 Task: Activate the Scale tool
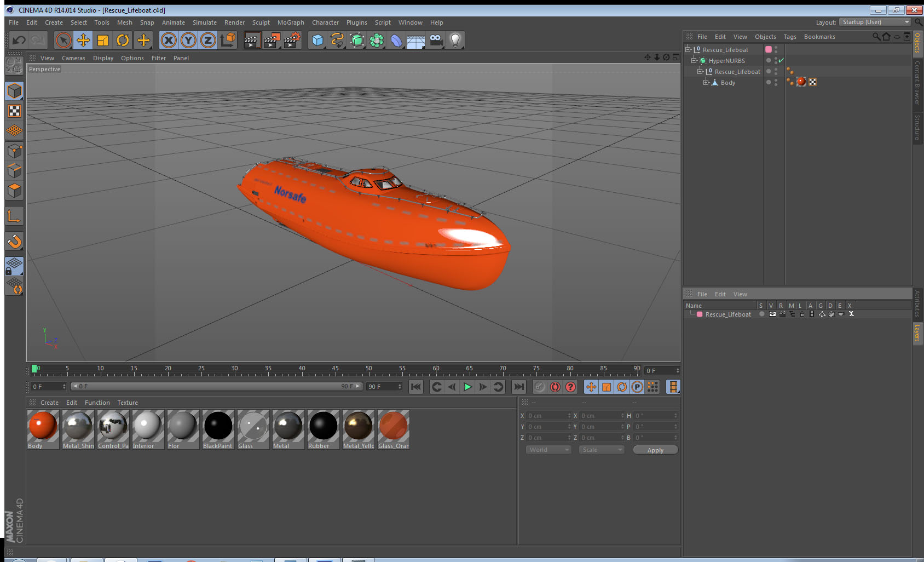coord(103,40)
